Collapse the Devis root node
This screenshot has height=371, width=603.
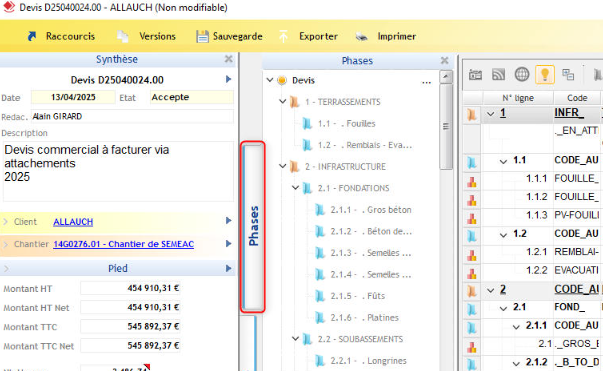pos(270,80)
